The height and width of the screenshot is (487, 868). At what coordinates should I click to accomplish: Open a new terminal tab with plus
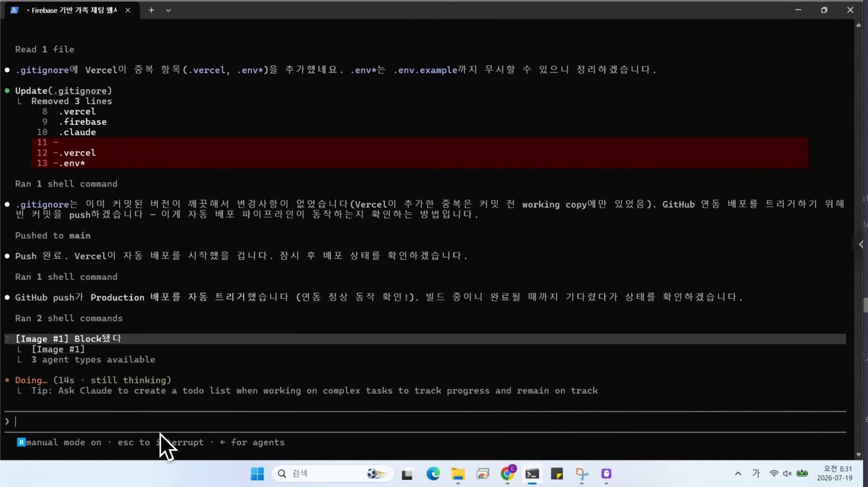coord(151,10)
